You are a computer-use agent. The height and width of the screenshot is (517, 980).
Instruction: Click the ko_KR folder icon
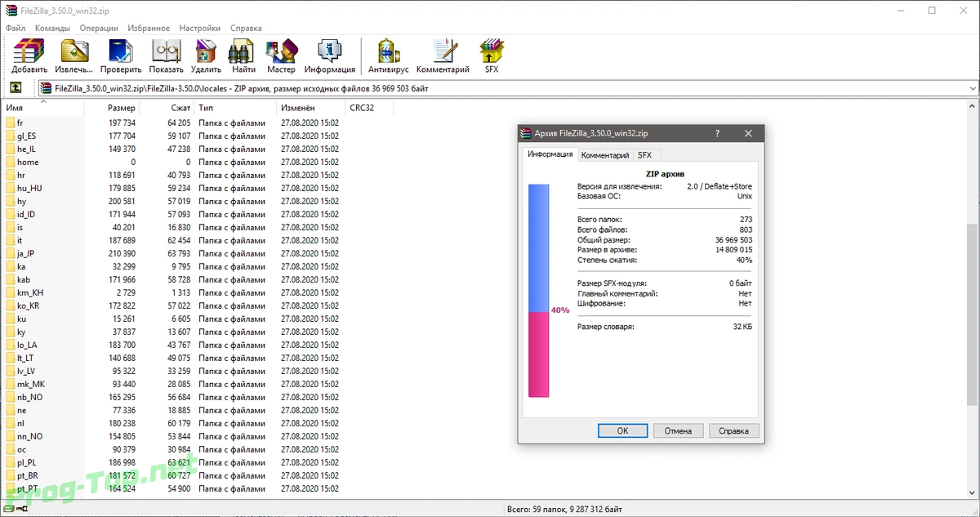pos(11,305)
